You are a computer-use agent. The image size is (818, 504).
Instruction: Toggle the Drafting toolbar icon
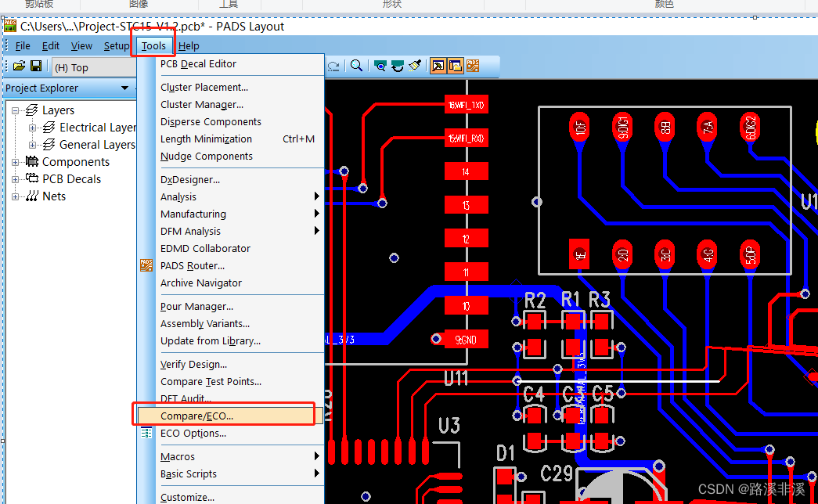coord(438,67)
